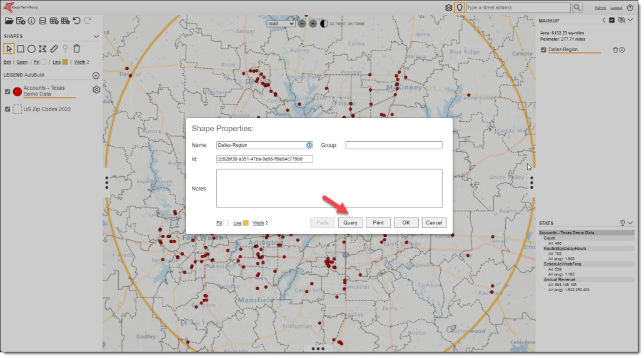Click the second data grid table icon
The image size is (644, 358).
coord(65,21)
